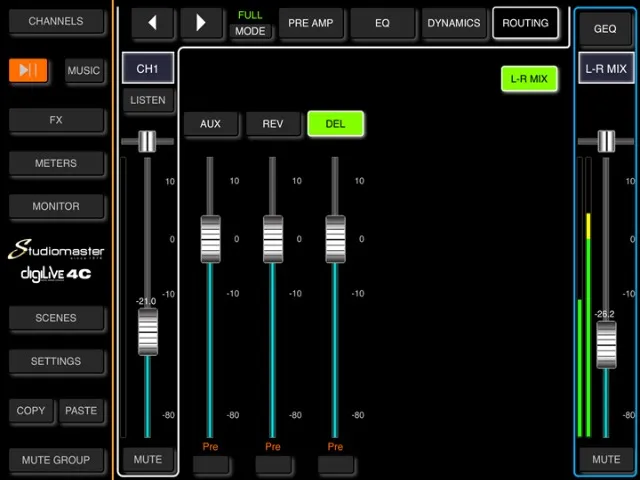Image resolution: width=640 pixels, height=480 pixels.
Task: Click the CH1 fader knob at -21.0
Action: coord(147,331)
